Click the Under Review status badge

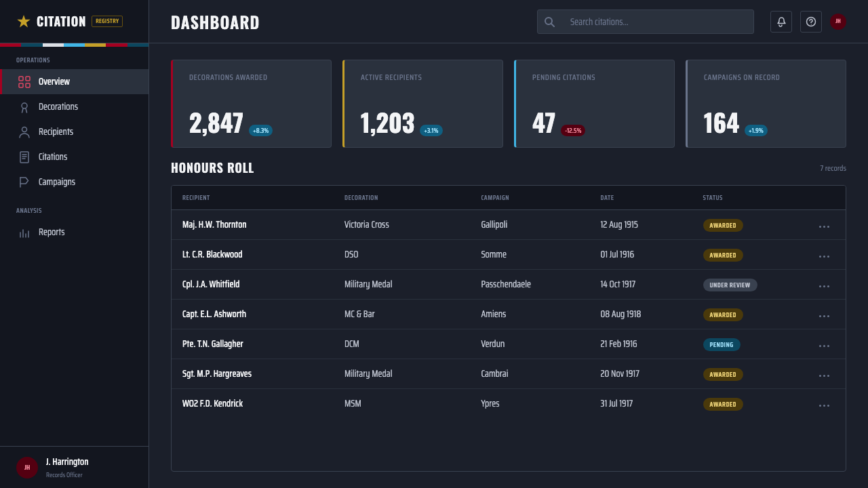point(730,285)
